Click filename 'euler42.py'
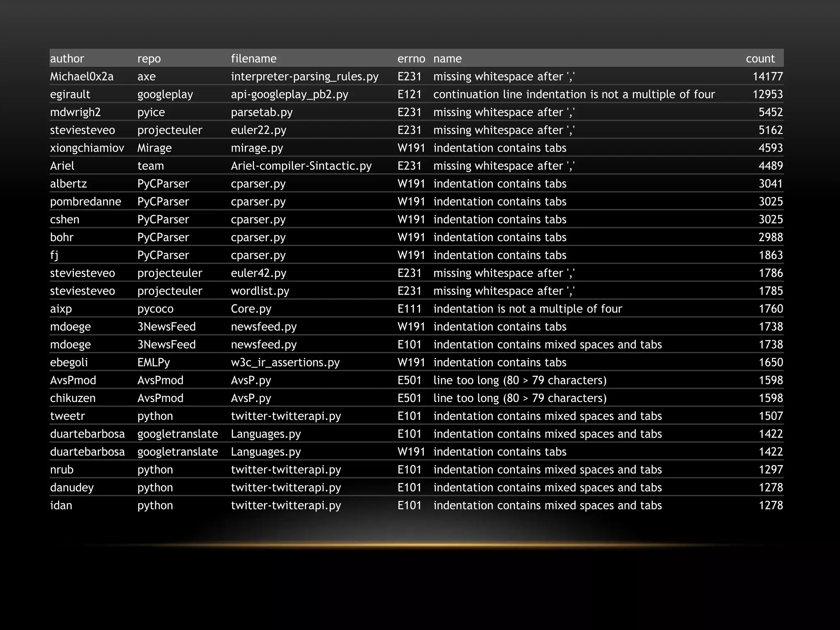Image resolution: width=840 pixels, height=630 pixels. pyautogui.click(x=258, y=273)
